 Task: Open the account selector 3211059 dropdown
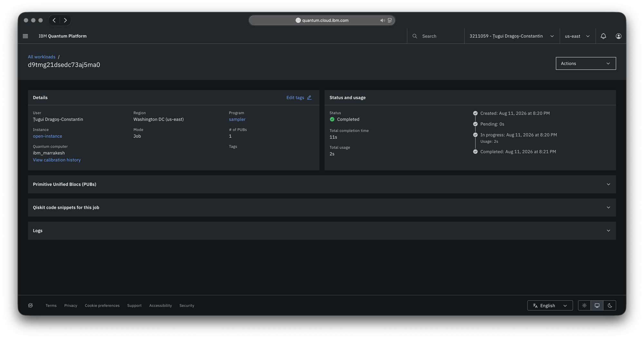[512, 36]
